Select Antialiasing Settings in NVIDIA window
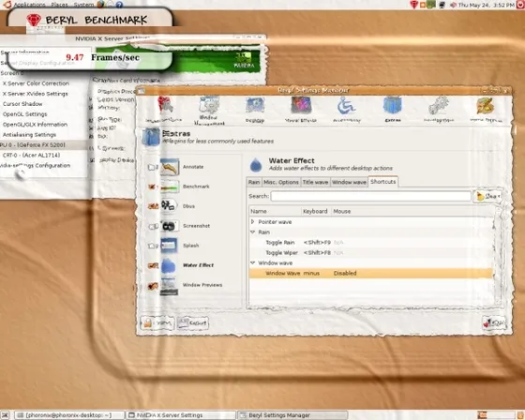Screen dimensions: 525x420 [x=29, y=135]
